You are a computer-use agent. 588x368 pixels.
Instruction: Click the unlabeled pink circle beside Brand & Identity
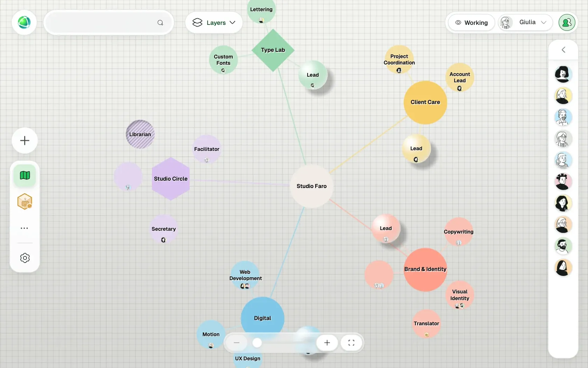(379, 275)
